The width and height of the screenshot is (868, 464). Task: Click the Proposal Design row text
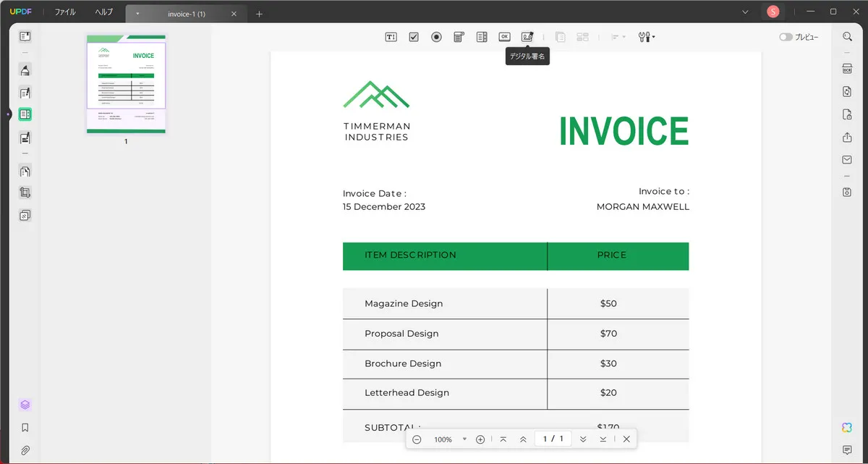(x=401, y=334)
